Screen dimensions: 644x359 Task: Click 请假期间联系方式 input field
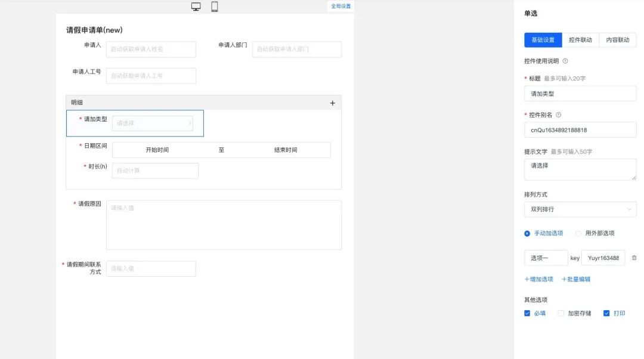coord(151,268)
